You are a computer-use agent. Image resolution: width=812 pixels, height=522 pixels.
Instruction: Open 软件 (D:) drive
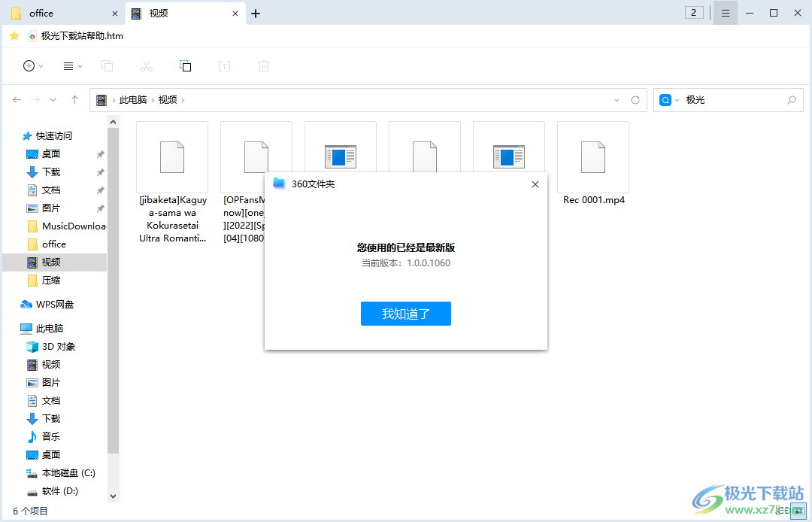(60, 491)
